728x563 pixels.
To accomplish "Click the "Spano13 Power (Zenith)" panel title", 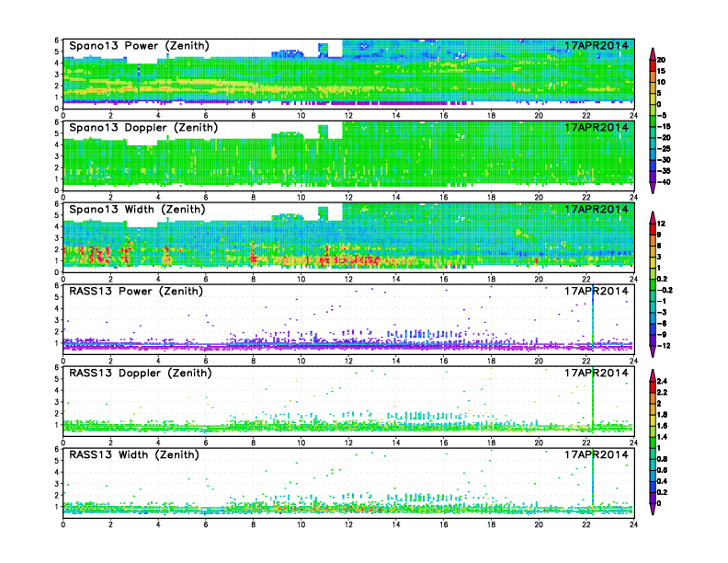I will click(x=139, y=46).
